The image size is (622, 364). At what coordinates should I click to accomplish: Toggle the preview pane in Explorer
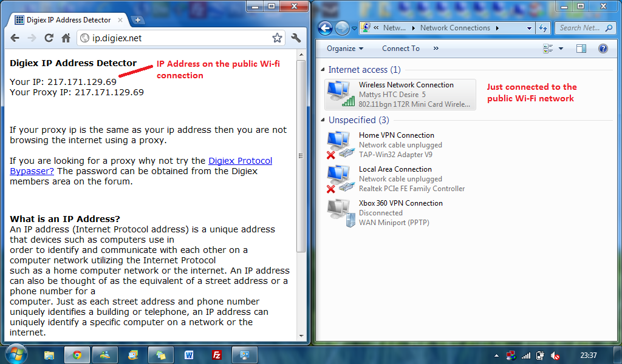coord(581,49)
